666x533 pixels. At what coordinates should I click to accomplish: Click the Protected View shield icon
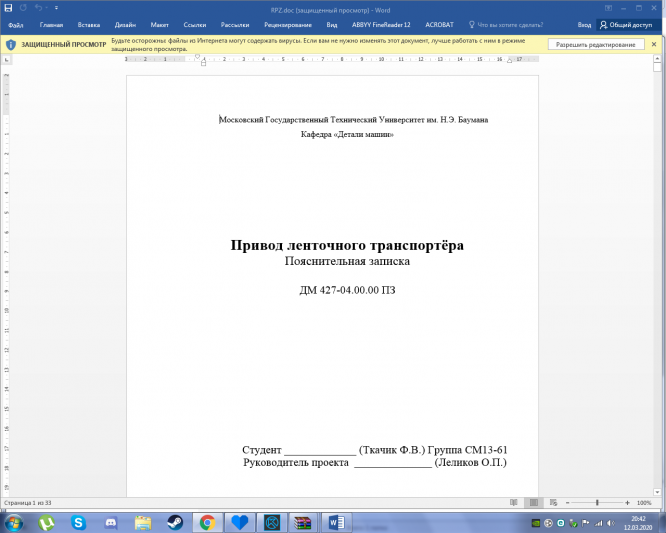pyautogui.click(x=11, y=45)
